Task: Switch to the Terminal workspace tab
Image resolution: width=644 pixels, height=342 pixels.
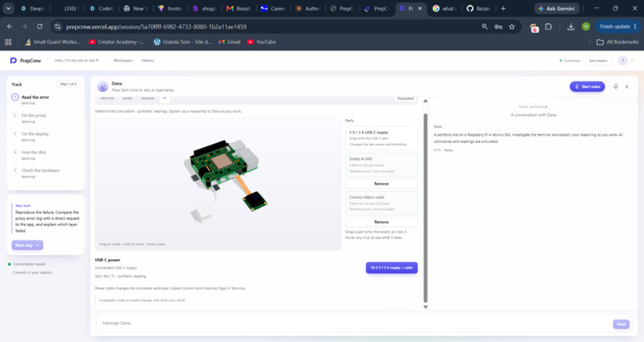Action: click(107, 98)
